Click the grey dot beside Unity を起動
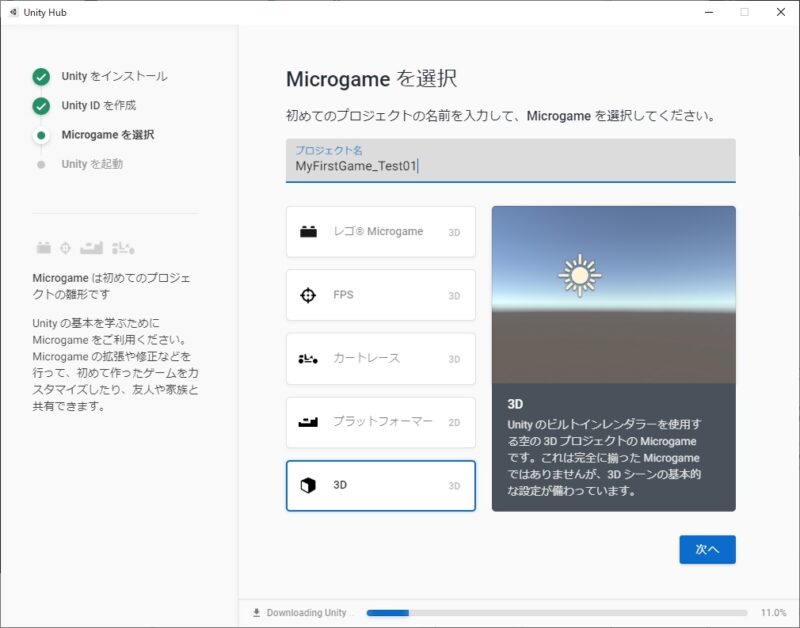Viewport: 800px width, 628px height. [x=41, y=164]
